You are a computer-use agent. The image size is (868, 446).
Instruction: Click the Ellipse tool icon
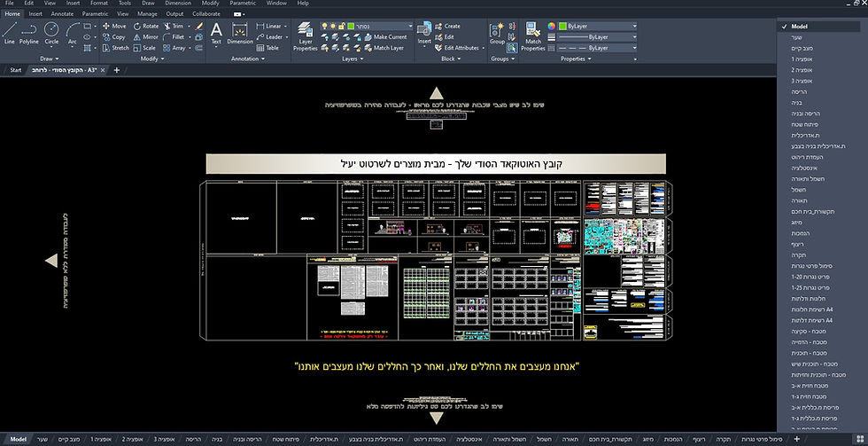[88, 37]
